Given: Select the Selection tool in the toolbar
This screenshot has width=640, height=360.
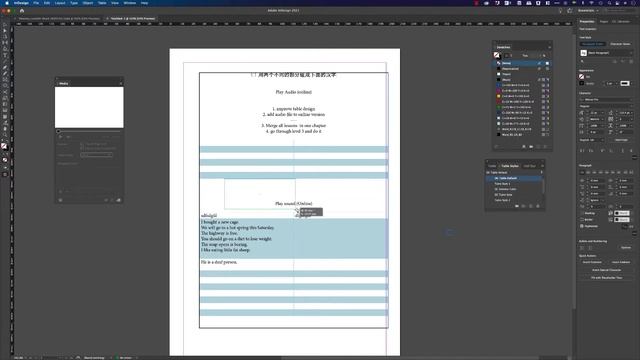Looking at the screenshot, I should tap(5, 25).
